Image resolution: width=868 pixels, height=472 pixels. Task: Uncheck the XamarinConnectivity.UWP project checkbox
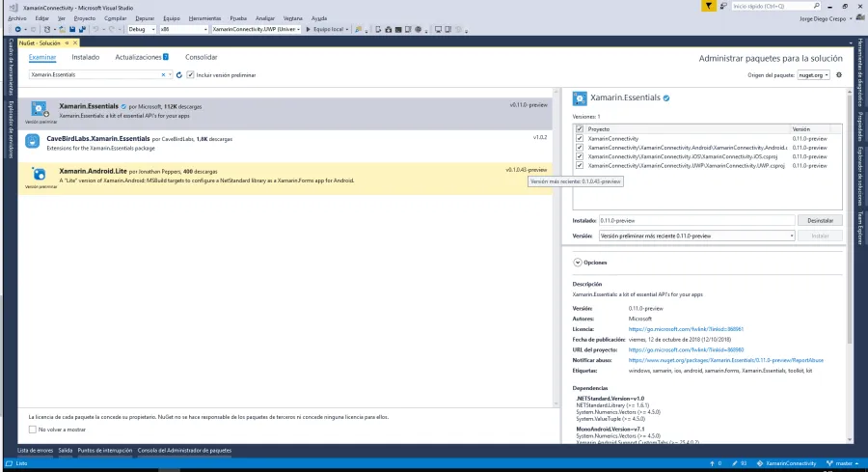point(580,165)
